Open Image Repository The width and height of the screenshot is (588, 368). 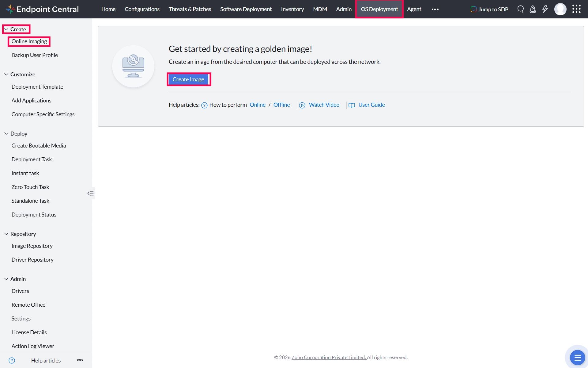(32, 246)
